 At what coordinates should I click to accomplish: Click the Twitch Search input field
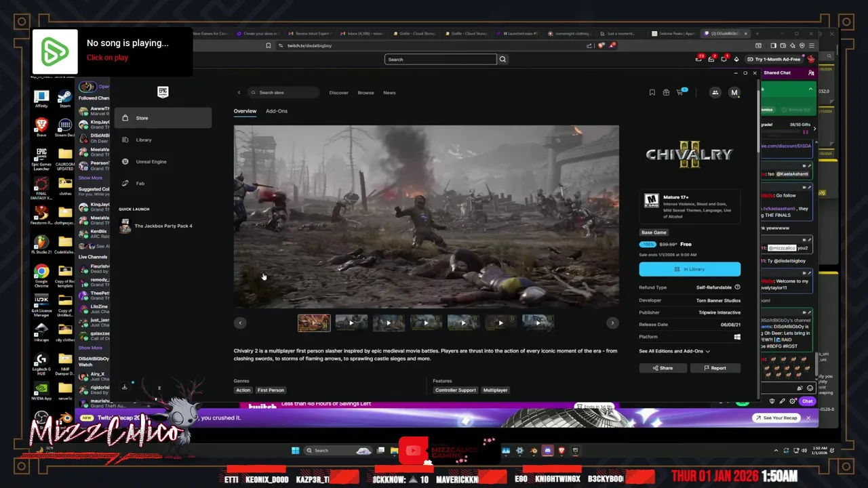click(x=441, y=59)
